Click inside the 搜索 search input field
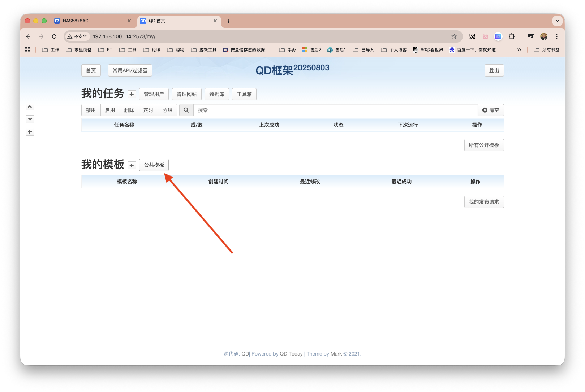 pos(289,110)
